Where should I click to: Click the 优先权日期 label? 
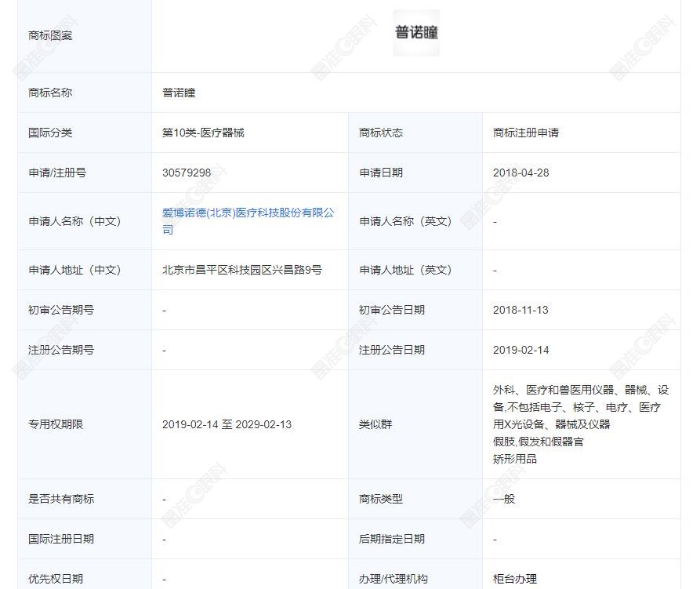(x=56, y=579)
